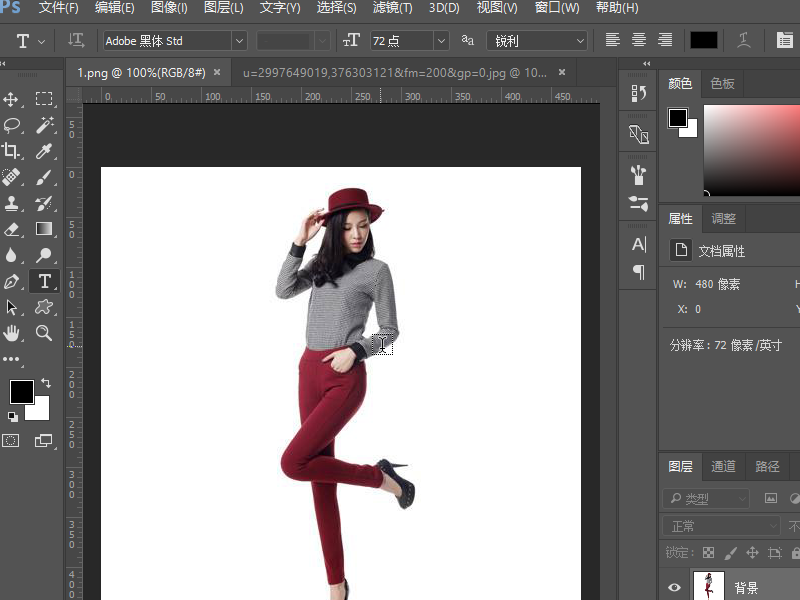800x600 pixels.
Task: Switch to the 调整 tab
Action: (723, 219)
